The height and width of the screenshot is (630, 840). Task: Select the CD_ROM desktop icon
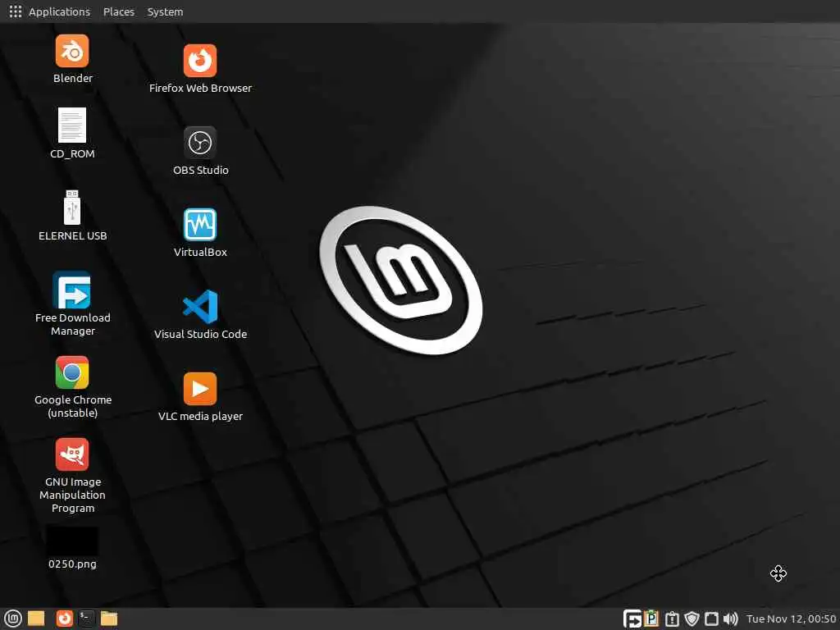point(72,125)
